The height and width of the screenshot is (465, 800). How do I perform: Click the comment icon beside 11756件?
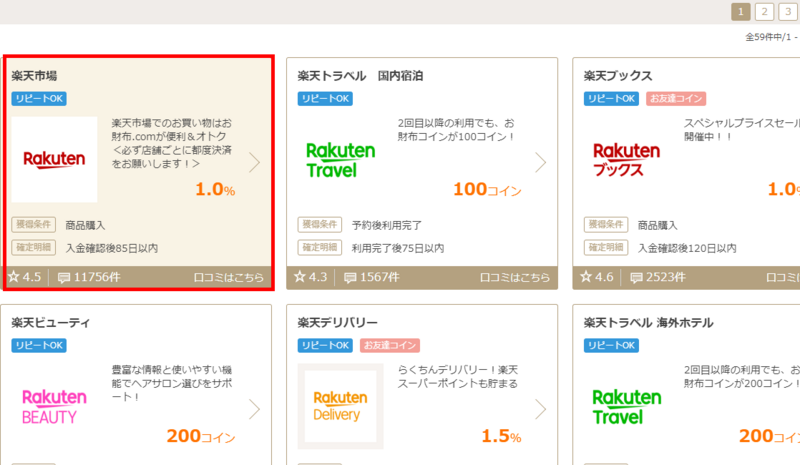pyautogui.click(x=64, y=278)
